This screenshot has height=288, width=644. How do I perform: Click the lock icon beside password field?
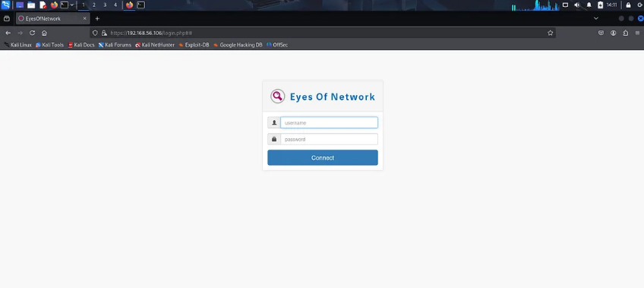coord(274,139)
